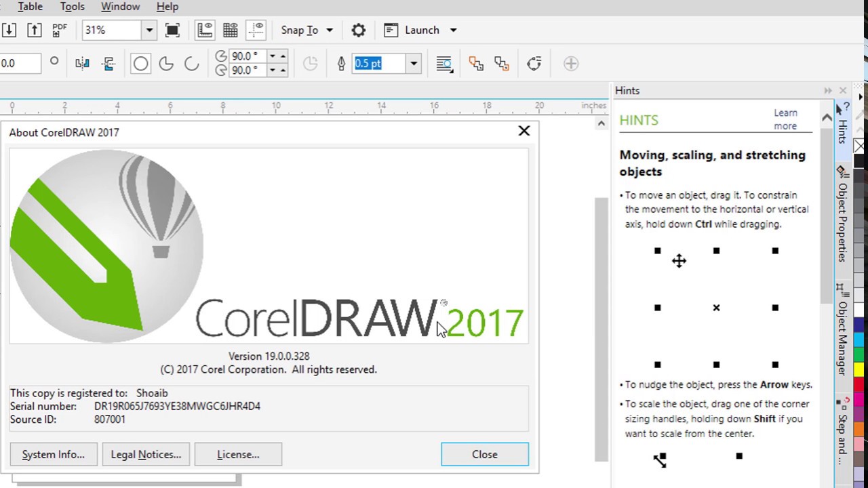The height and width of the screenshot is (488, 868).
Task: Switch to the Step and... docker tab
Action: pos(842,431)
